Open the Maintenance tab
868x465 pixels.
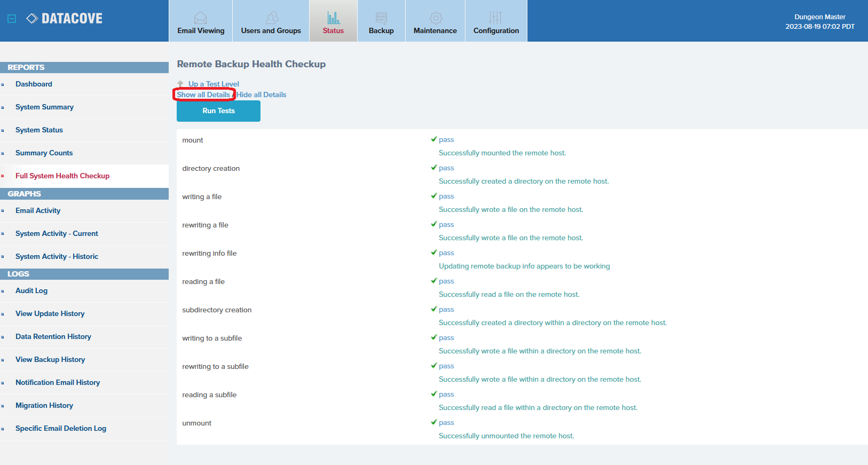point(435,21)
